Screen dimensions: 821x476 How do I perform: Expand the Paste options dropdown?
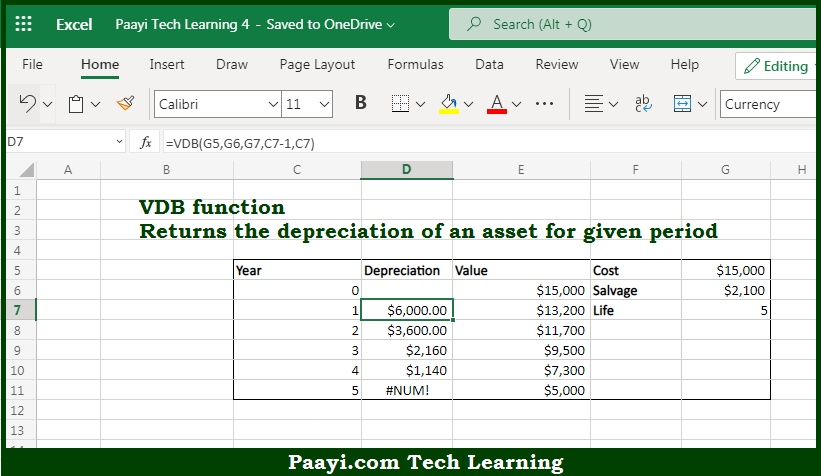click(x=95, y=104)
